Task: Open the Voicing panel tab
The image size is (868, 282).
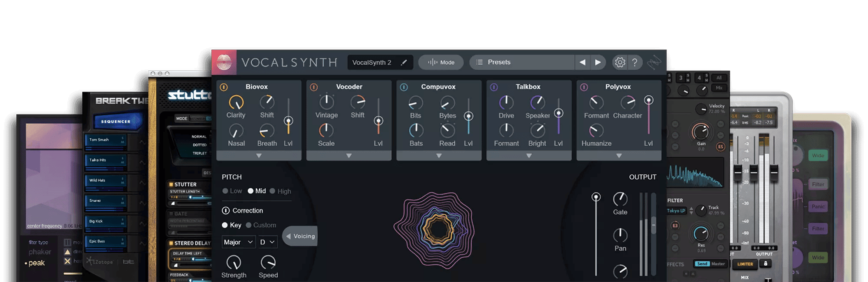Action: (x=300, y=236)
